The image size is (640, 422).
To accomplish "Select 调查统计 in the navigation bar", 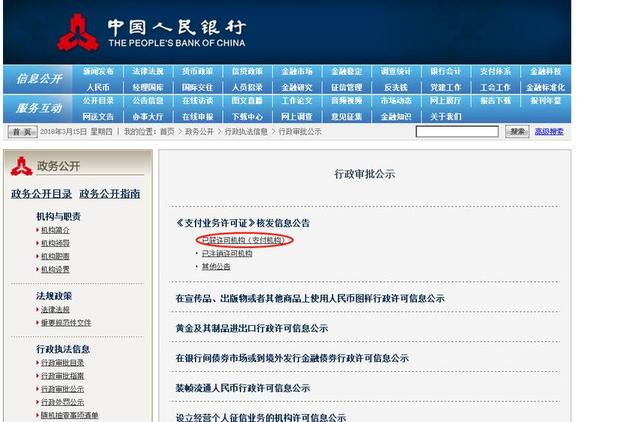I will (x=396, y=71).
